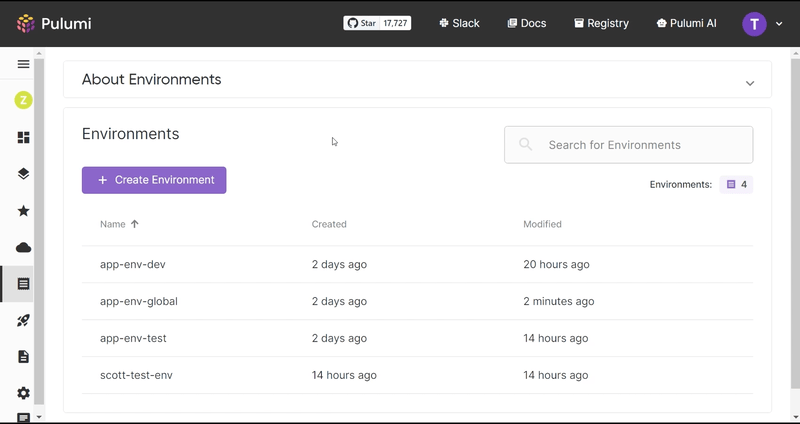Expand the About Environments section
Viewport: 800px width, 424px height.
point(749,83)
